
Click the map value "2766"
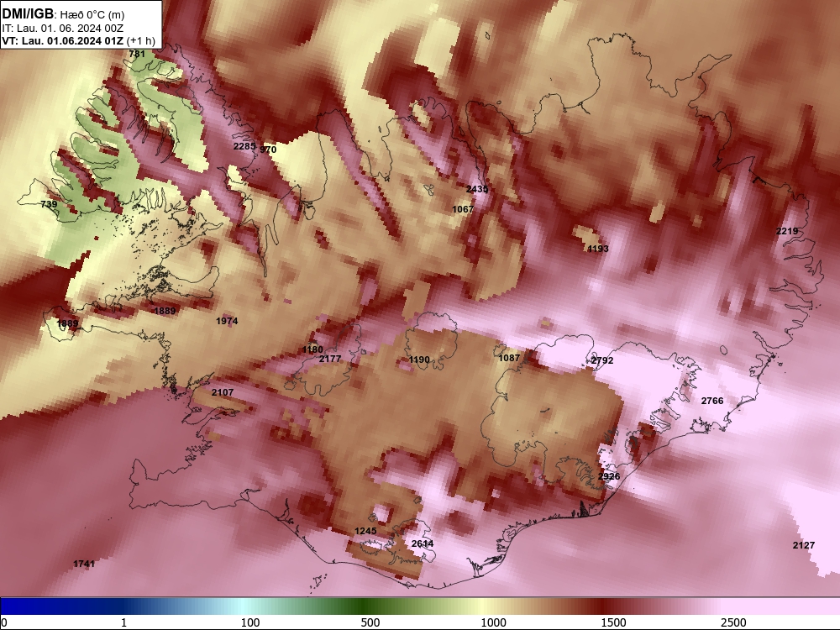(712, 401)
